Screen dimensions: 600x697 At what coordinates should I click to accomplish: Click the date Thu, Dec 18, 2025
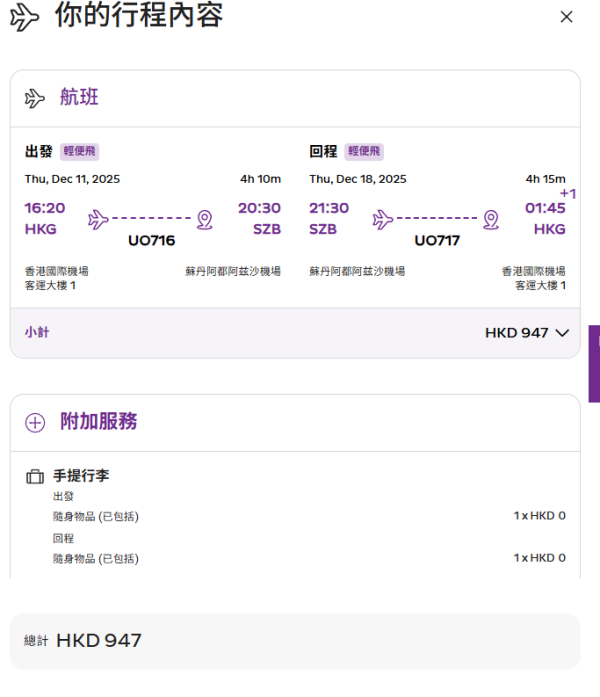[x=358, y=179]
